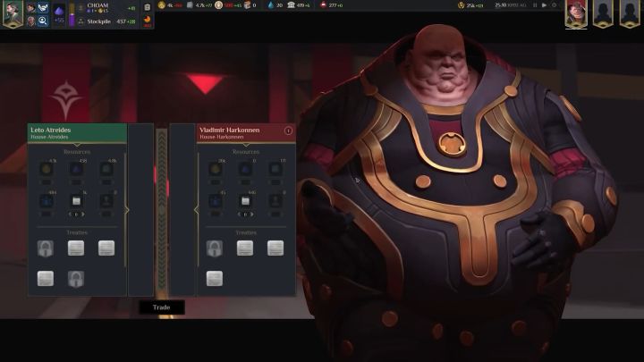
Task: Click the Trade button
Action: coord(161,307)
